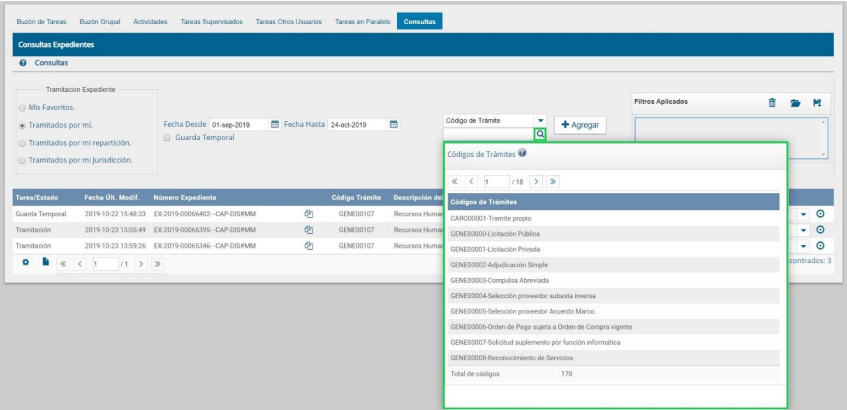Select the Mis Favoritos radio option

pos(22,107)
